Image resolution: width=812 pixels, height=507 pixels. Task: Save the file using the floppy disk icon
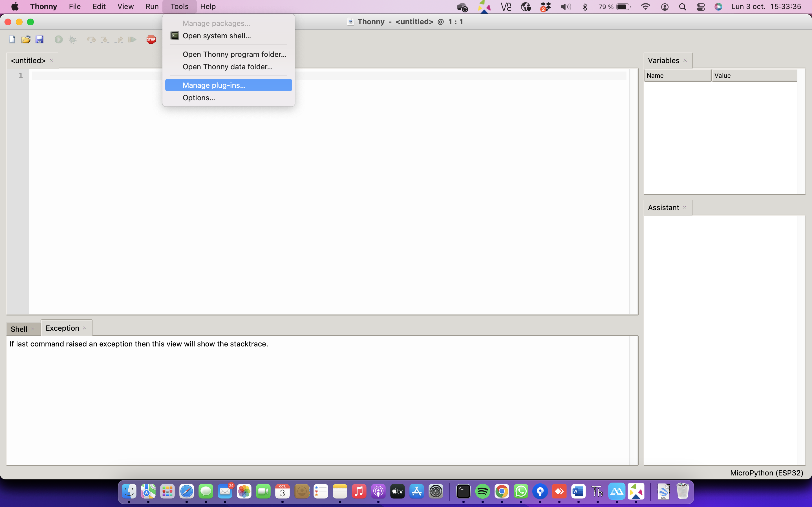coord(39,39)
